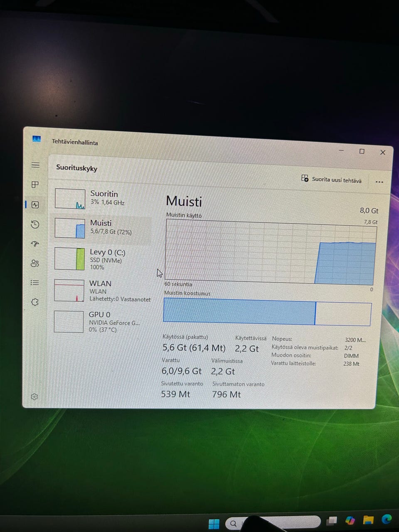Click the GPU 0 graph thumbnail
The width and height of the screenshot is (399, 532).
(69, 322)
